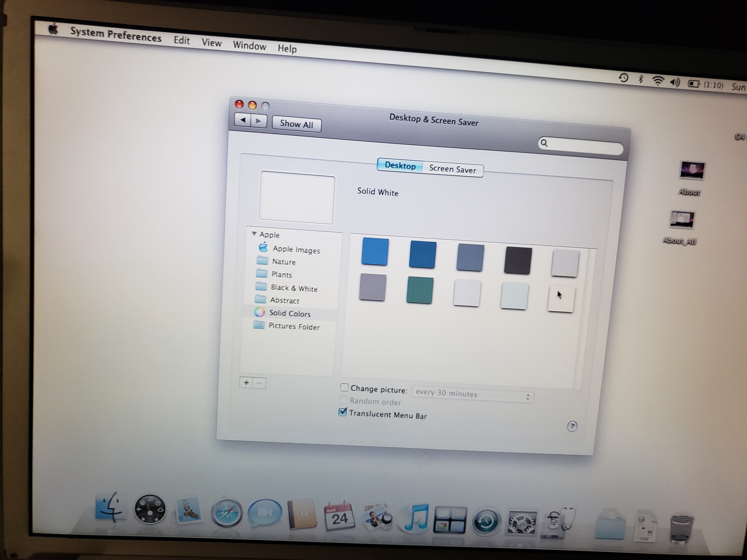The height and width of the screenshot is (560, 747).
Task: Choose the slate blue color swatch
Action: (x=470, y=258)
